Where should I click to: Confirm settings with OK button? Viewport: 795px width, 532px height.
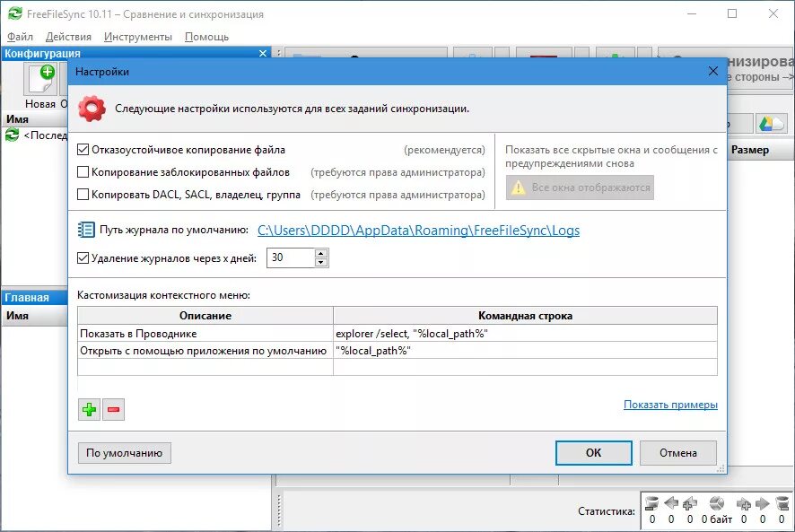594,453
